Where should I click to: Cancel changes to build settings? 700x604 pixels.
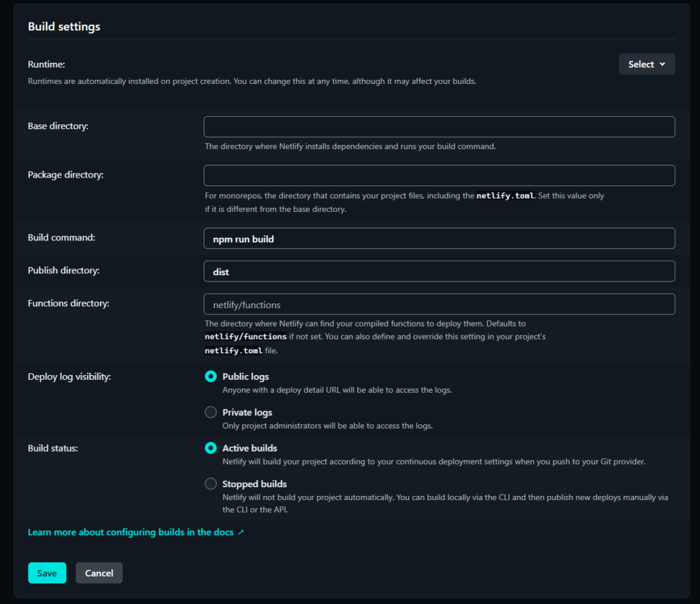click(98, 573)
